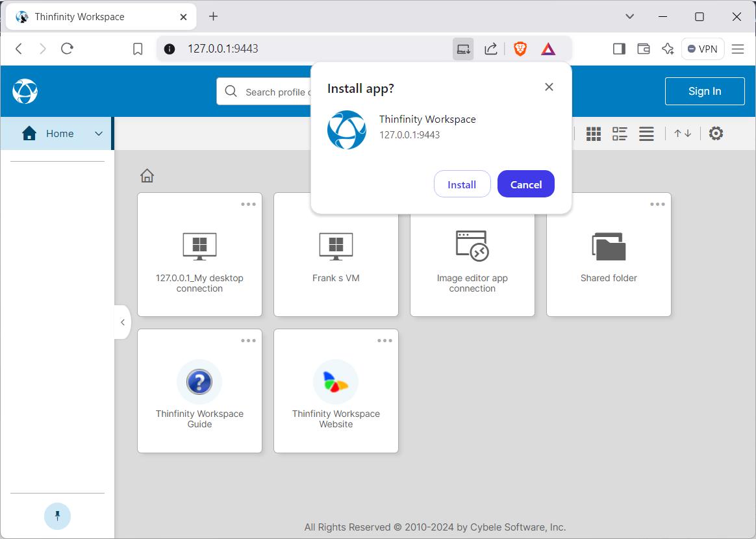Cancel the Install app dialog

[x=525, y=184]
